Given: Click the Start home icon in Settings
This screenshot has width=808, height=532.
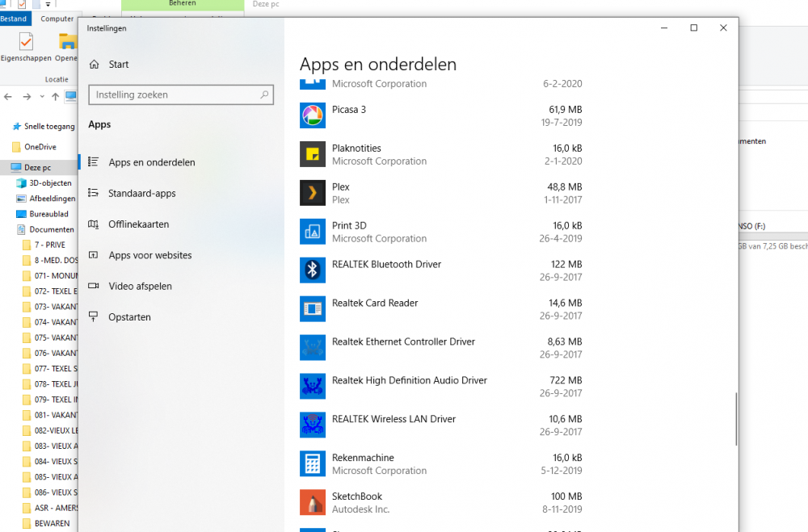Looking at the screenshot, I should 95,65.
